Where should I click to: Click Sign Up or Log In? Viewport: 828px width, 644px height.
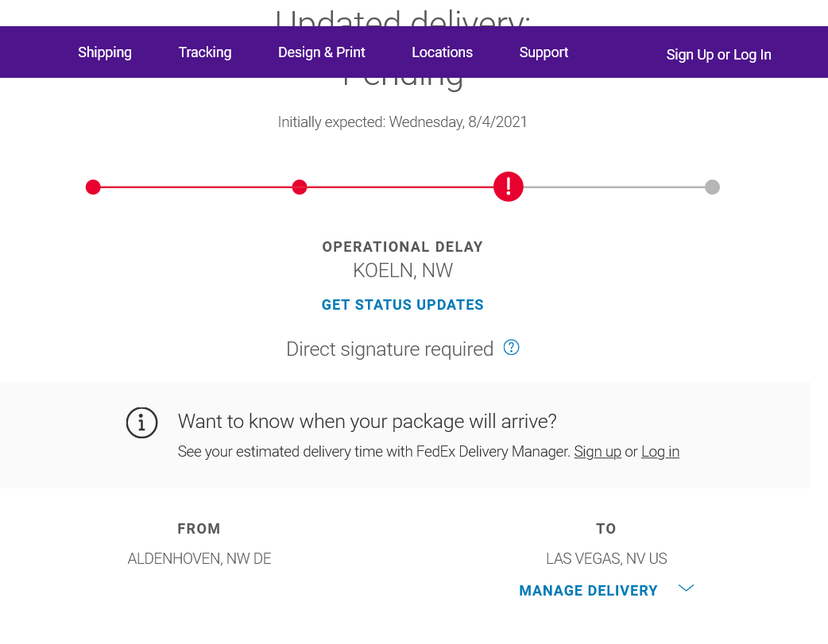click(x=718, y=55)
